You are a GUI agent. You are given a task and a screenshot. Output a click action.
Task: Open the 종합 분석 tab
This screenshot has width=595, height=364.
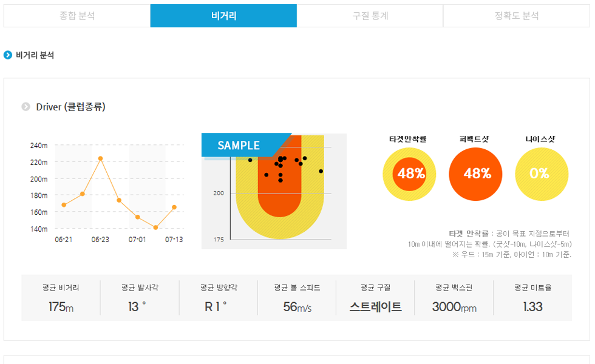point(77,16)
